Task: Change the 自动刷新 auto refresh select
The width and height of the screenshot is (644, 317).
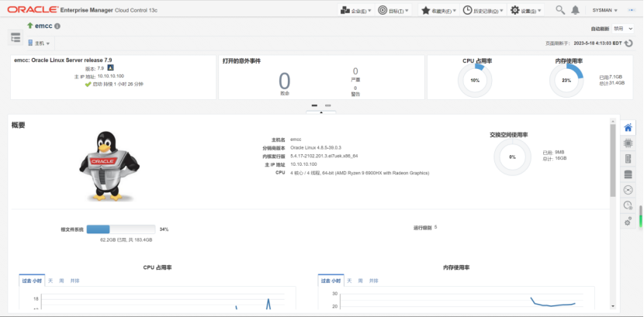Action: 622,29
